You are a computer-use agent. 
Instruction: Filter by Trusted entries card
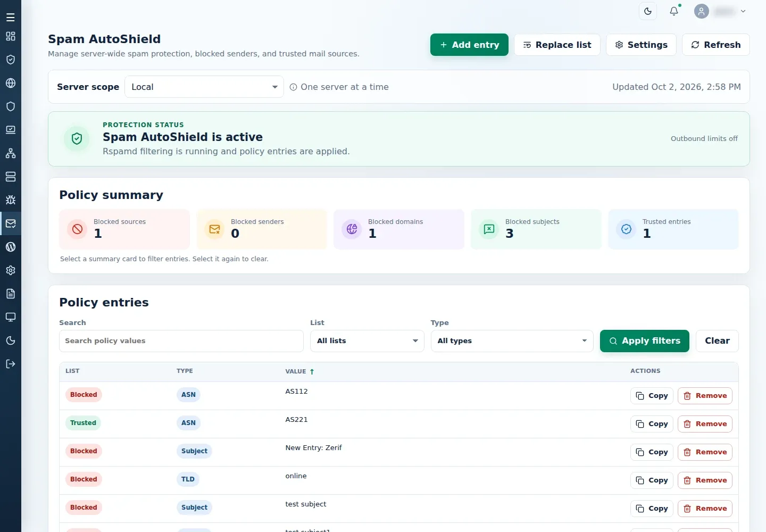tap(673, 229)
